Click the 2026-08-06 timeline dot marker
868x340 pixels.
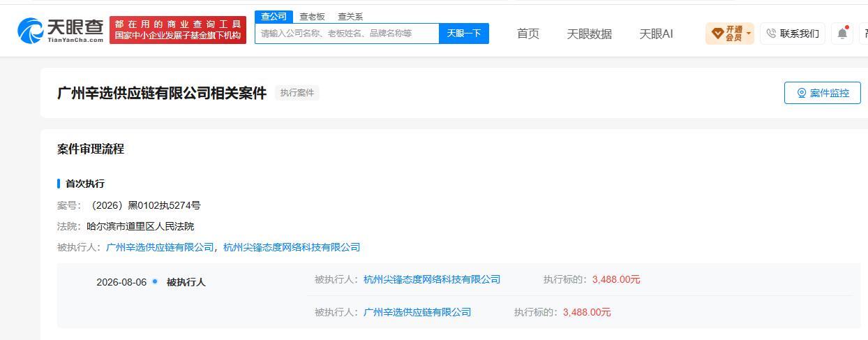(155, 281)
